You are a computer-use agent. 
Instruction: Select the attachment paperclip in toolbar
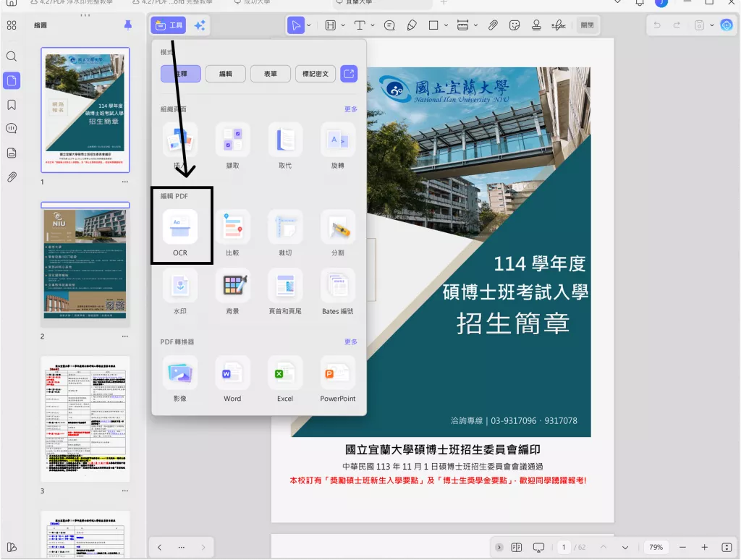point(493,25)
